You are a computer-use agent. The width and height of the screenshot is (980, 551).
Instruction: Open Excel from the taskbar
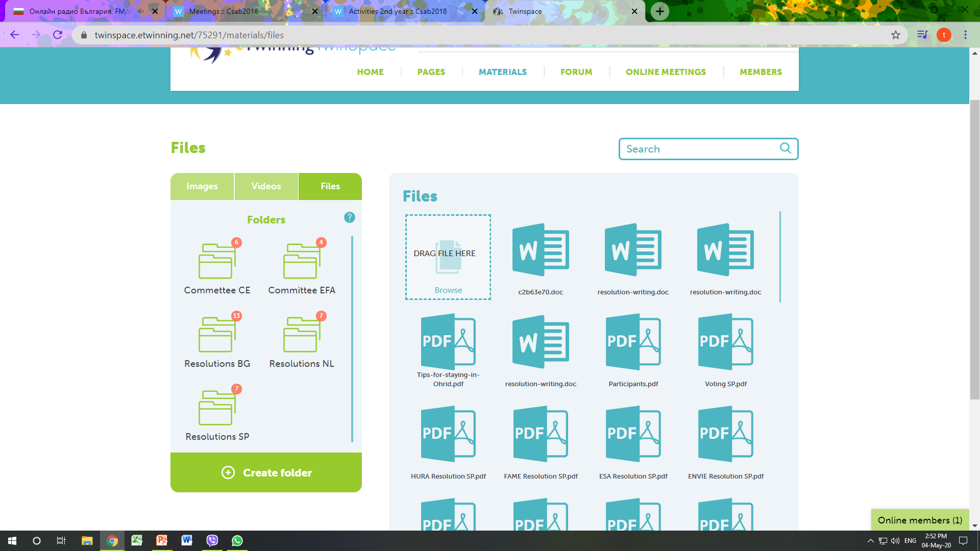pos(137,541)
